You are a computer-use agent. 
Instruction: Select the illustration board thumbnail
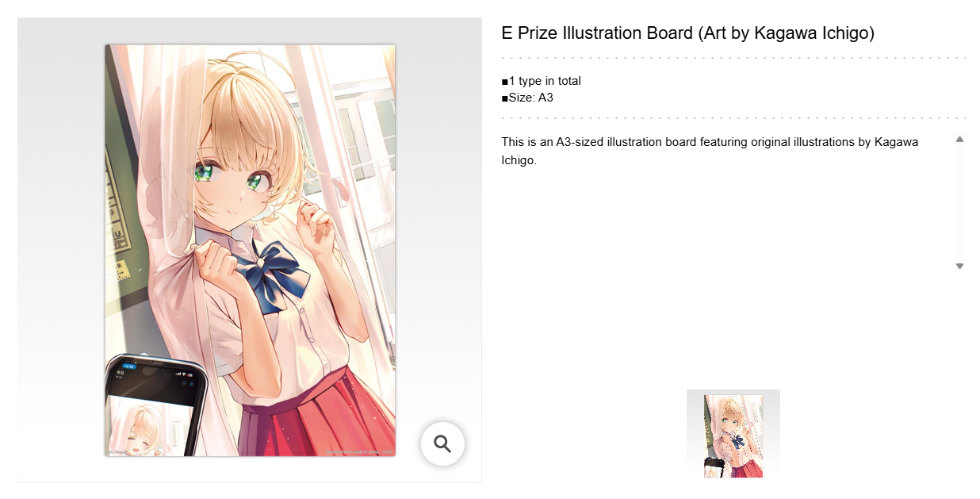733,436
